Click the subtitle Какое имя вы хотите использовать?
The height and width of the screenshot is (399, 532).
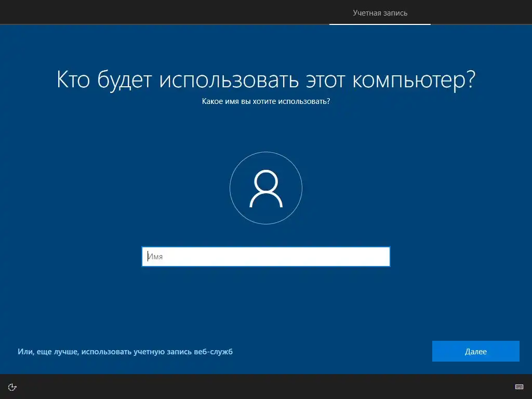tap(266, 101)
